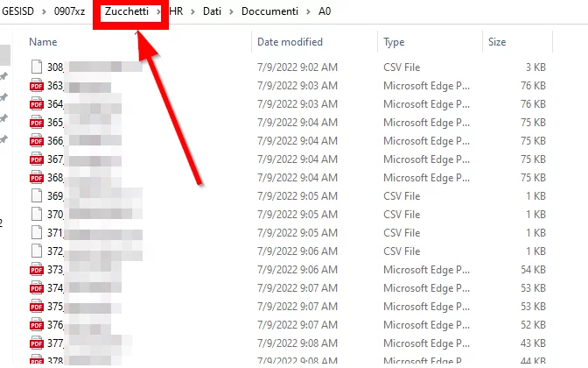Go to the Doccumenti breadcrumb folder

pyautogui.click(x=269, y=11)
